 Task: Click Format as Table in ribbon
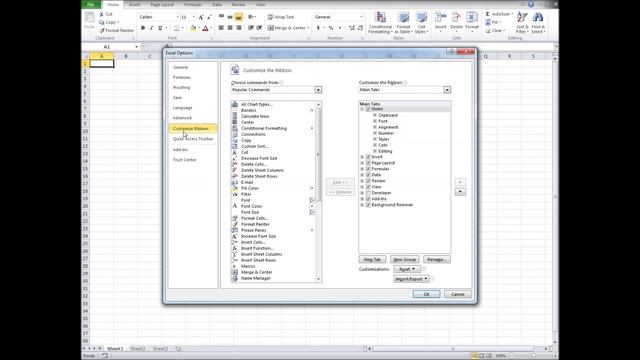pyautogui.click(x=403, y=23)
